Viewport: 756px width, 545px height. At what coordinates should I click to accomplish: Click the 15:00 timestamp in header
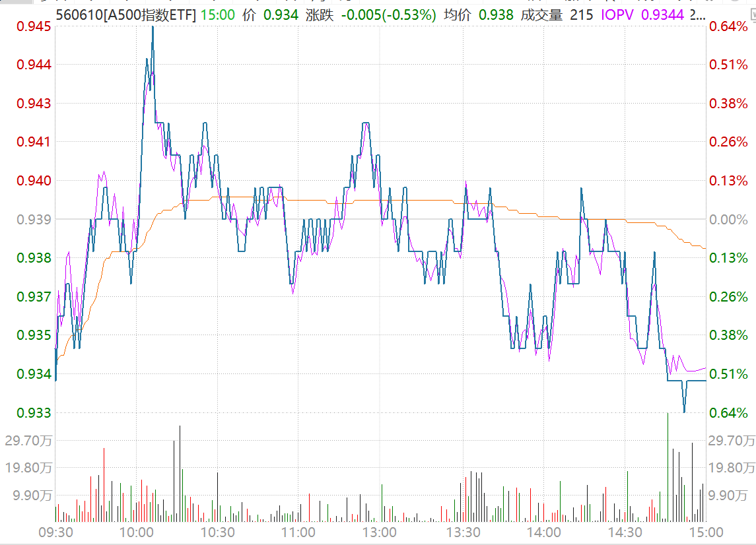tap(218, 15)
